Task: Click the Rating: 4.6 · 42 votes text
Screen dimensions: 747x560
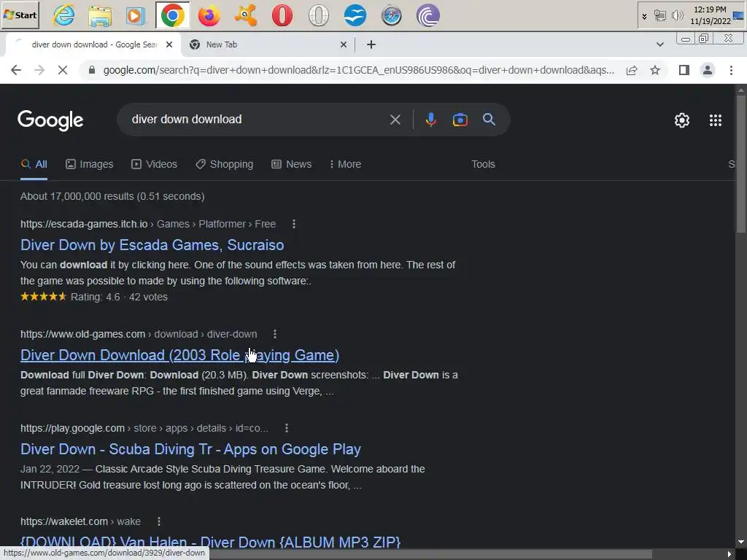Action: coord(119,297)
